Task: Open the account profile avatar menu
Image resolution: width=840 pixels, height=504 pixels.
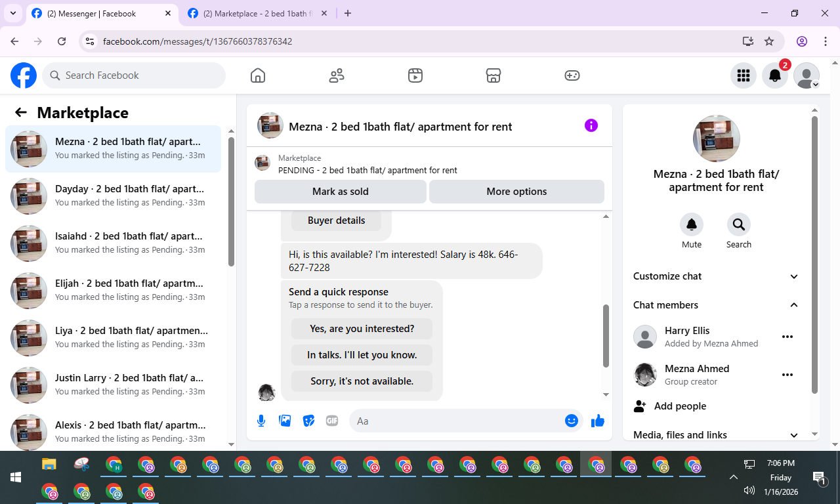Action: pos(807,75)
